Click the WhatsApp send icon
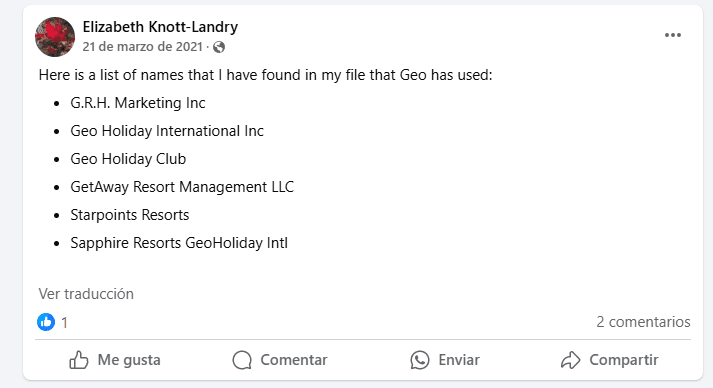The width and height of the screenshot is (713, 388). 420,360
